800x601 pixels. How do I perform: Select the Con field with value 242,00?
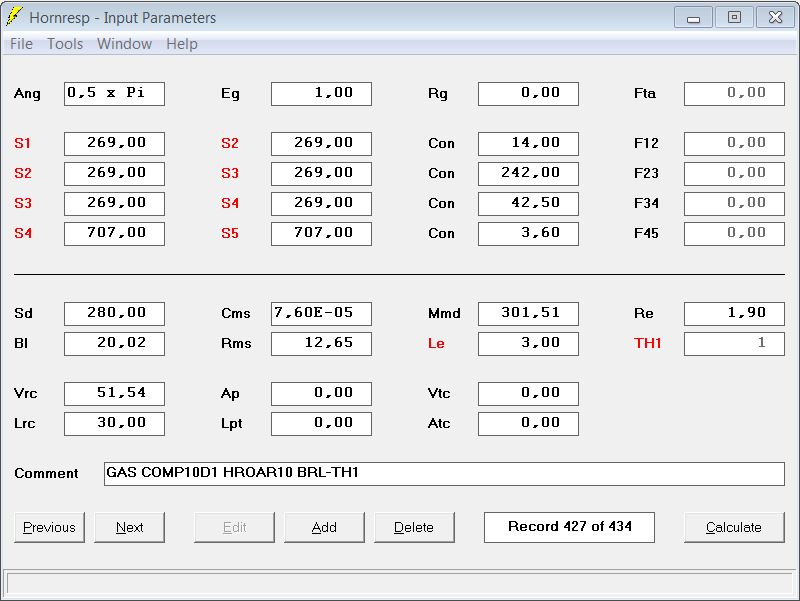coord(528,173)
